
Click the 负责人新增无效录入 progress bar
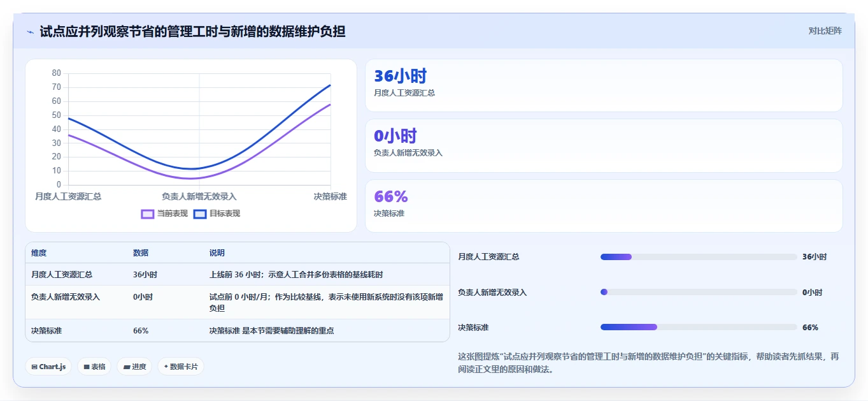click(699, 292)
